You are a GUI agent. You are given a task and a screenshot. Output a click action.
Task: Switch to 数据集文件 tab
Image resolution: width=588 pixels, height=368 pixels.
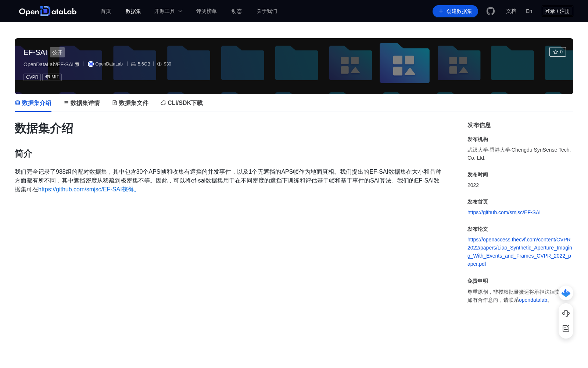[130, 103]
